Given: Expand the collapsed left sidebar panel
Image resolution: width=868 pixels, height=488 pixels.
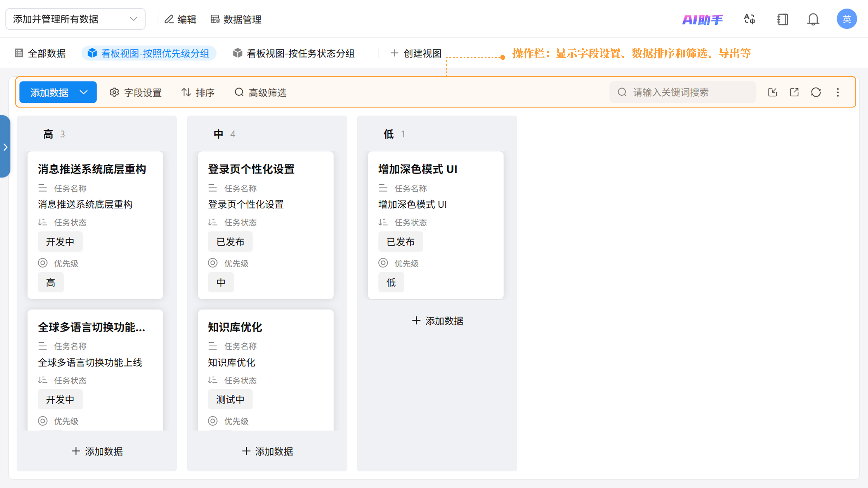Looking at the screenshot, I should point(5,147).
